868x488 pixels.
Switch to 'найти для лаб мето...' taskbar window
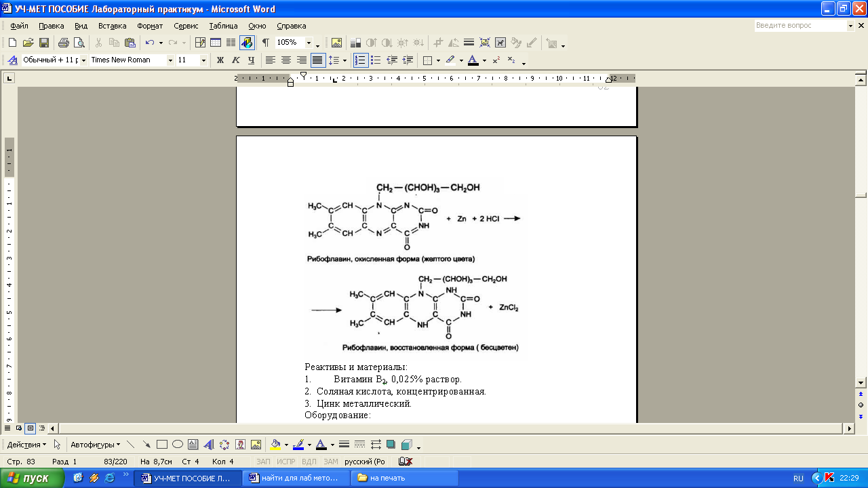(x=296, y=478)
